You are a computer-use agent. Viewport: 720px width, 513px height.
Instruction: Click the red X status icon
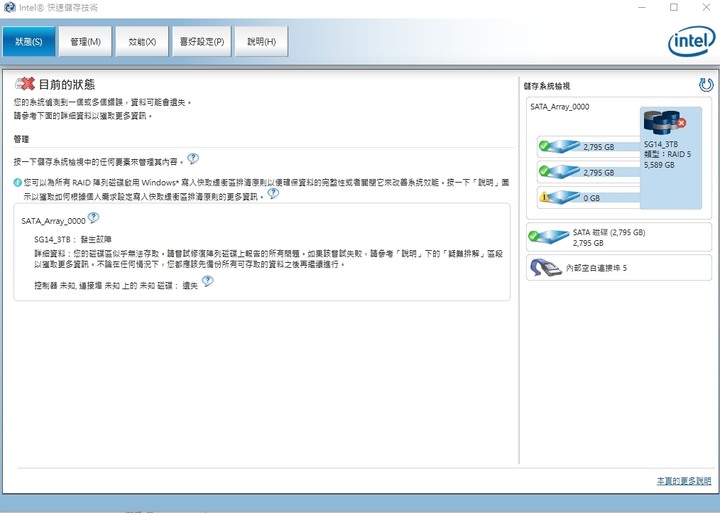click(25, 84)
